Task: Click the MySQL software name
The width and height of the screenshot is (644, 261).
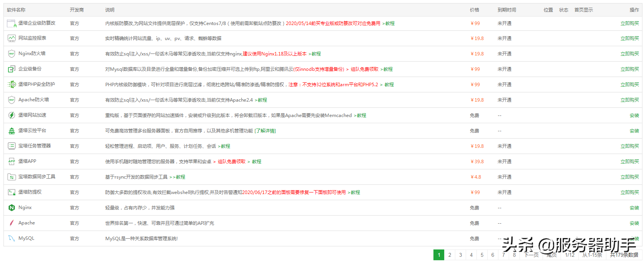Action: point(27,238)
